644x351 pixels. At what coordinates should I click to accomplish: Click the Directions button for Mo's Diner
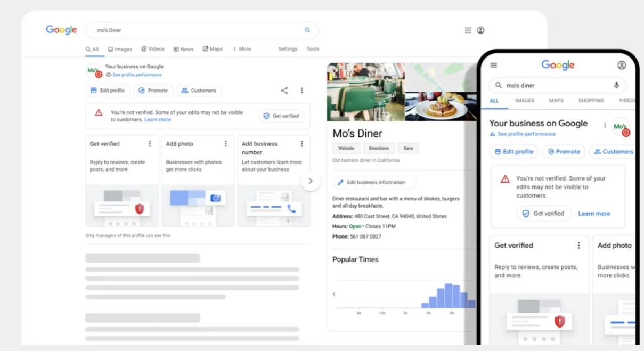tap(379, 149)
